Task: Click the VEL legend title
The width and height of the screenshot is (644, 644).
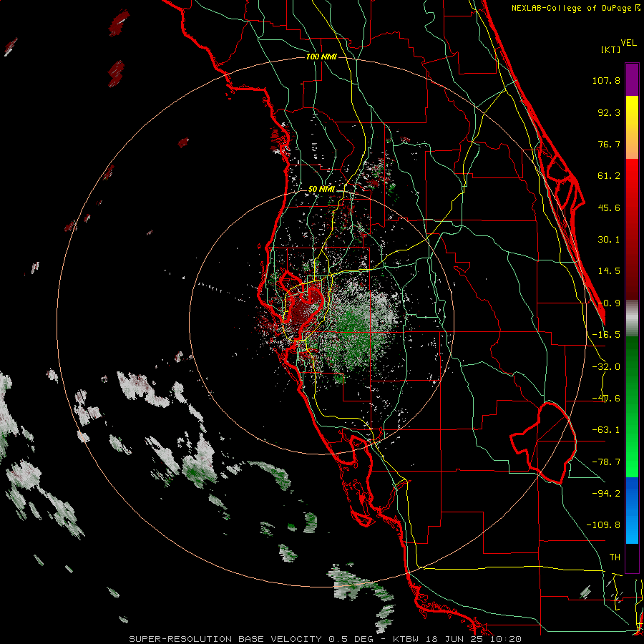Action: tap(628, 42)
